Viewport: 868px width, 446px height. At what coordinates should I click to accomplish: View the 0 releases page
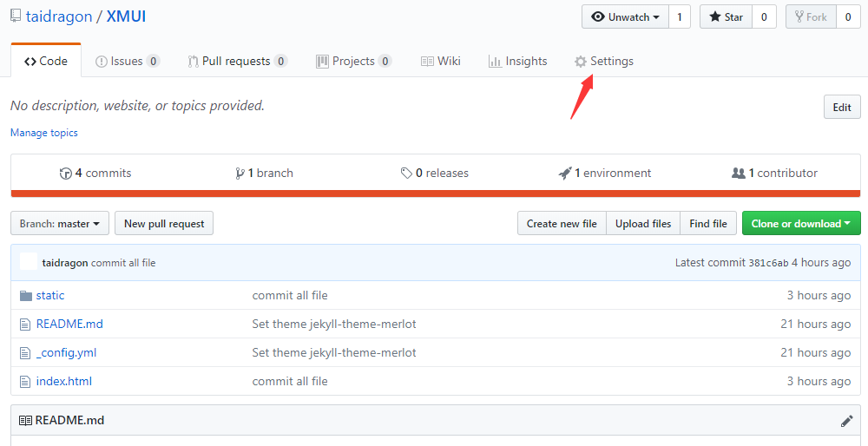point(435,174)
